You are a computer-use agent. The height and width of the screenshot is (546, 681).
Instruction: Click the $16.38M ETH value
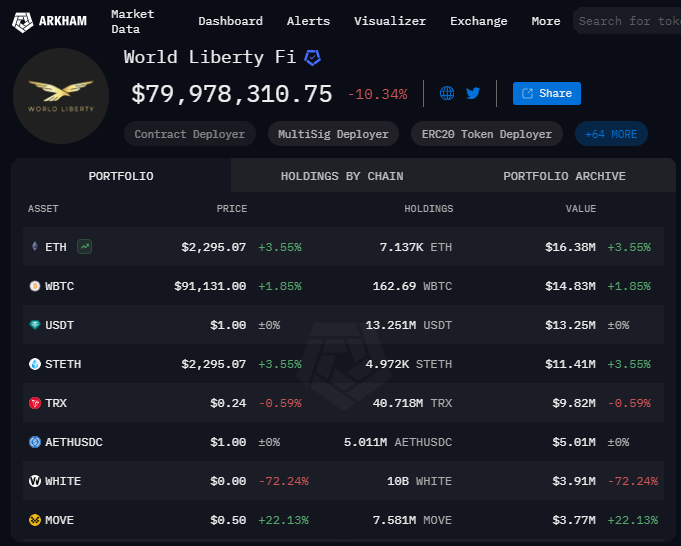click(x=570, y=247)
